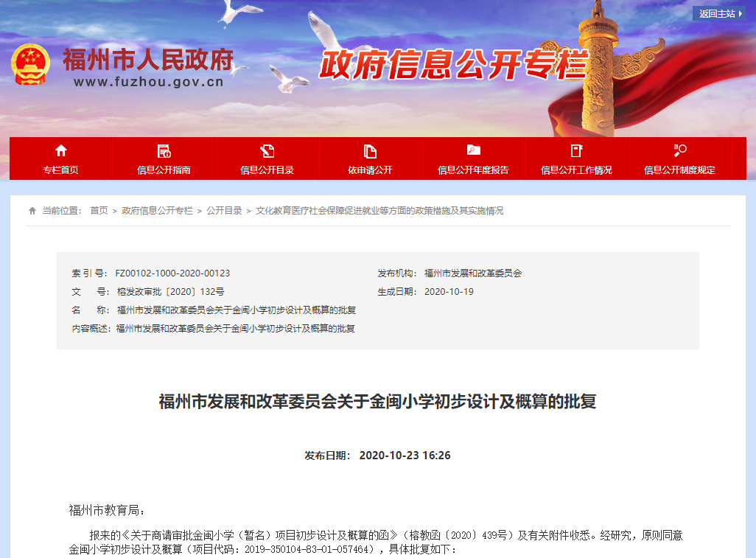The height and width of the screenshot is (558, 756).
Task: Click publish date 2020-10-23 16:26
Action: tap(405, 456)
